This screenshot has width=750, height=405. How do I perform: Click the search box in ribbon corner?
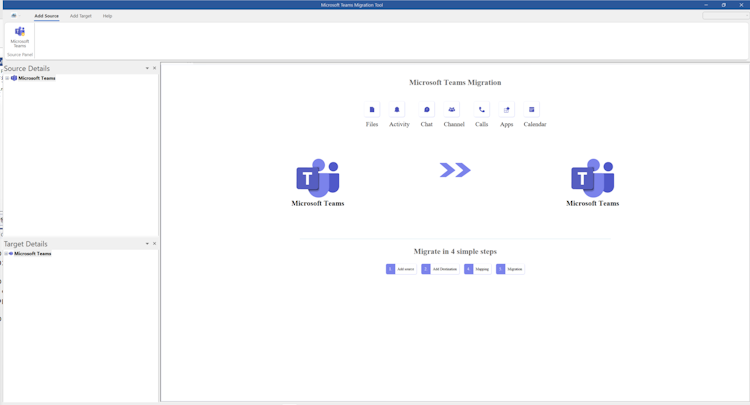click(x=725, y=16)
